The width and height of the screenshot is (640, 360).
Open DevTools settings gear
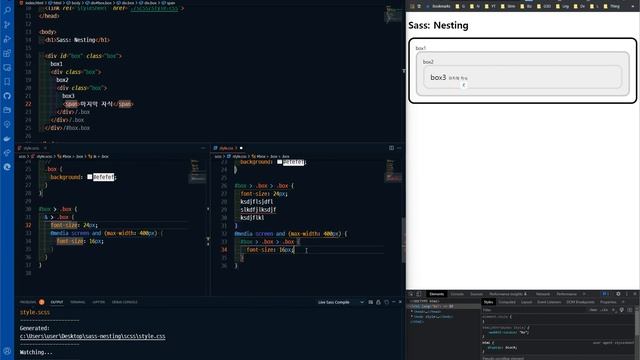[618, 294]
